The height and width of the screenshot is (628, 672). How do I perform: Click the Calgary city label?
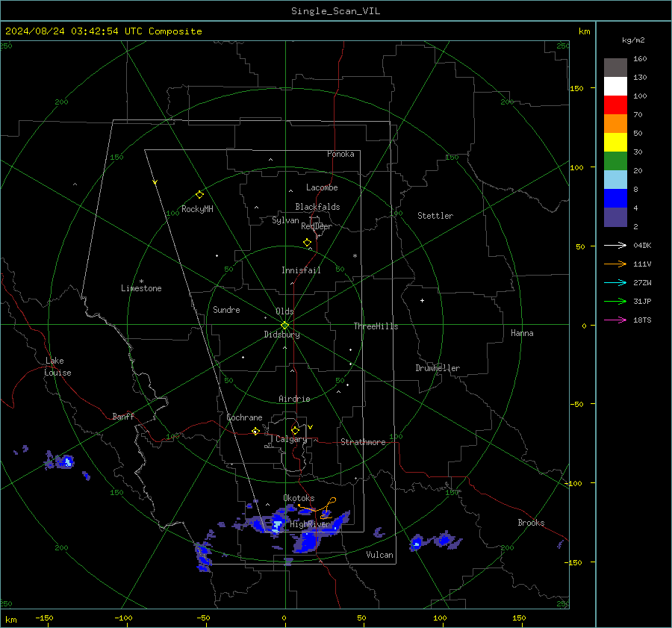(291, 439)
